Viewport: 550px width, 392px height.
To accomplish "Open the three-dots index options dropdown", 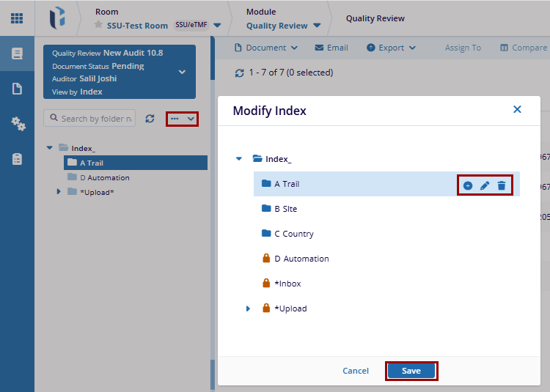I will (182, 119).
